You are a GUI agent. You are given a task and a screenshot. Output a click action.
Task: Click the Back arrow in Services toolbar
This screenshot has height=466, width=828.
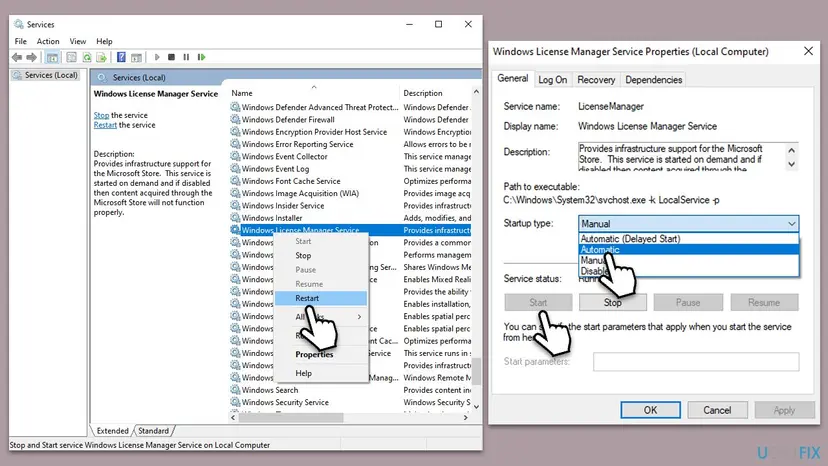[17, 57]
